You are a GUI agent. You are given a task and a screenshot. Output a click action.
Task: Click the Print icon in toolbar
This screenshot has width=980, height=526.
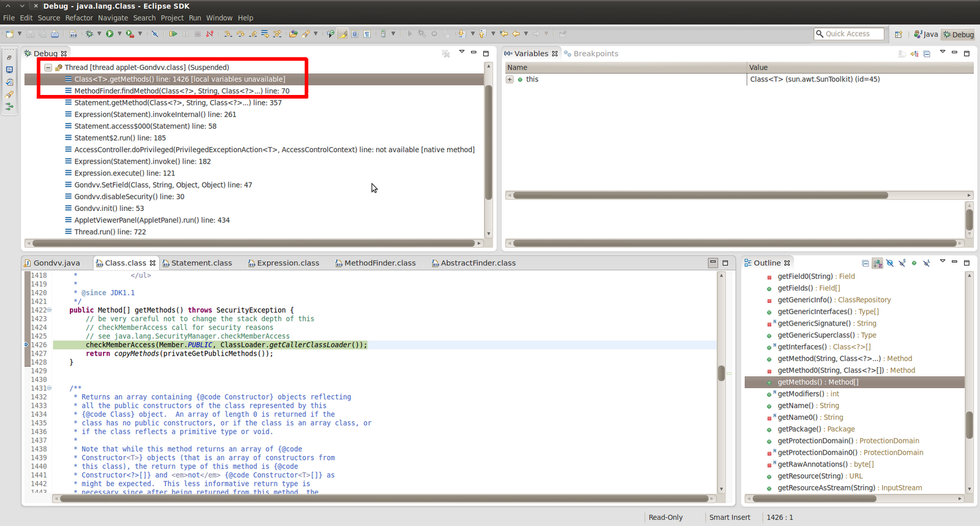tap(55, 34)
